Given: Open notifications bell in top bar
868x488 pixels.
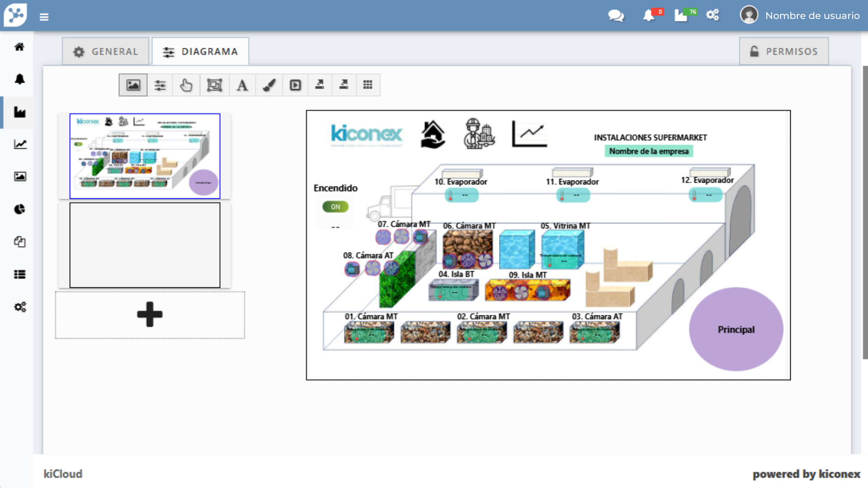Looking at the screenshot, I should pyautogui.click(x=649, y=16).
